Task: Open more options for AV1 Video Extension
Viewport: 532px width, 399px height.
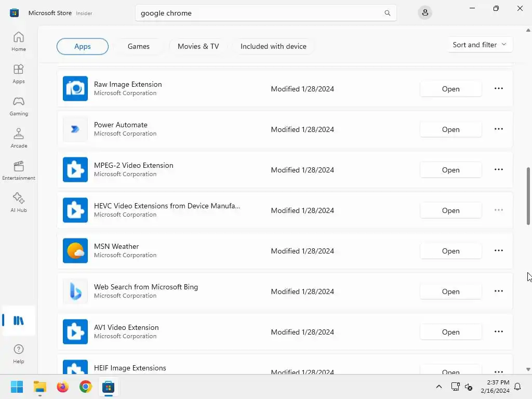Action: pos(498,332)
